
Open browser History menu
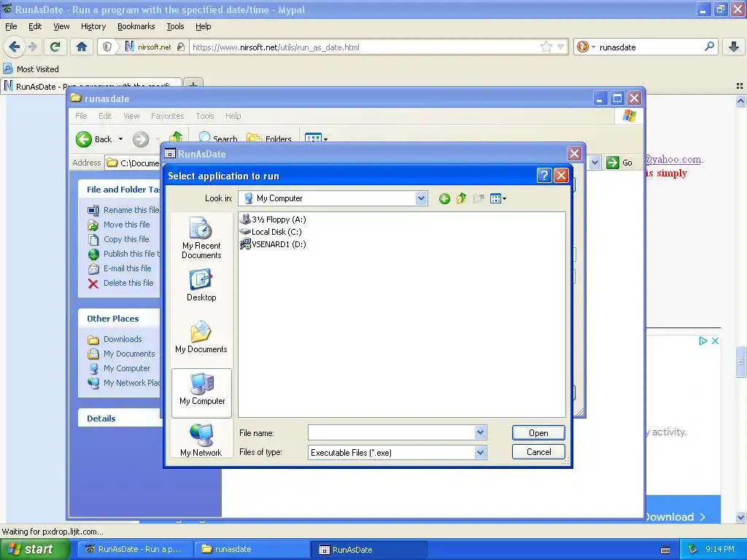93,26
